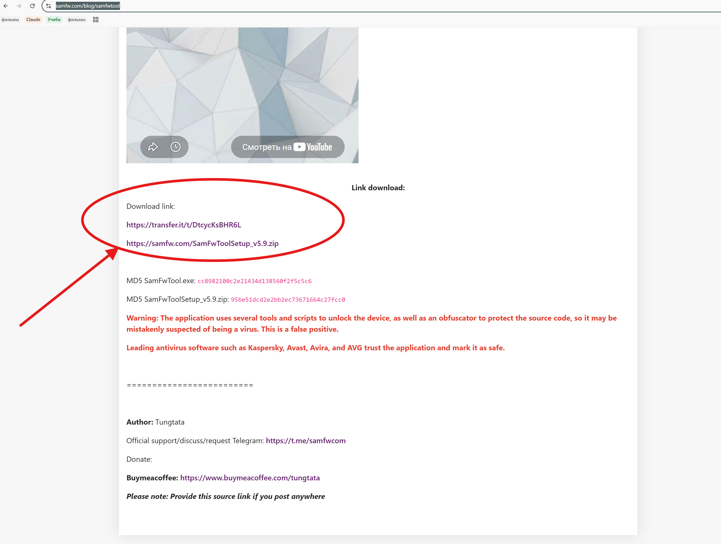Screen dimensions: 721x544
Task: Open the Claude bookmark tab group
Action: pos(33,19)
